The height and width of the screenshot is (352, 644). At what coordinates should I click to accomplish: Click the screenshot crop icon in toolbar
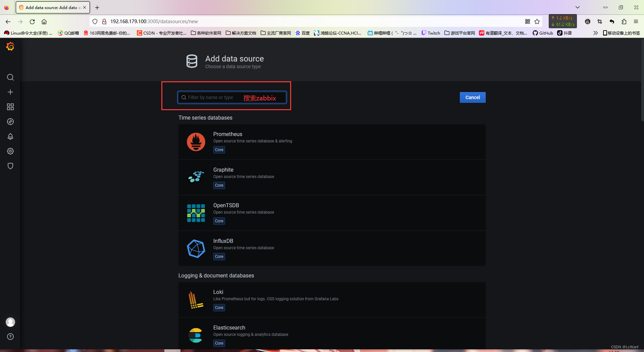pyautogui.click(x=600, y=21)
